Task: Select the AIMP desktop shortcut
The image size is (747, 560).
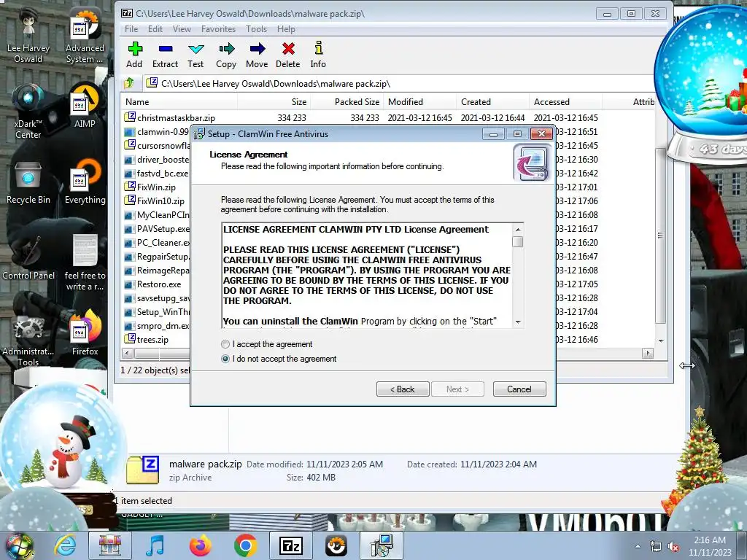Action: point(85,107)
